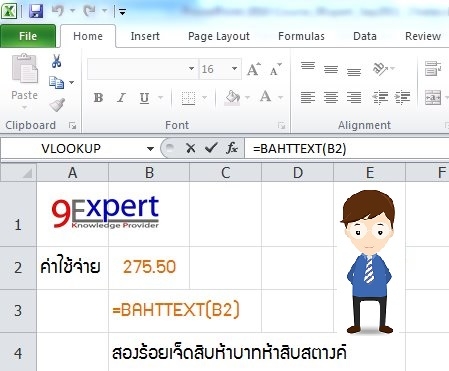Open Insert Function fx dialog
Viewport: 449px width, 371px height.
coord(232,148)
